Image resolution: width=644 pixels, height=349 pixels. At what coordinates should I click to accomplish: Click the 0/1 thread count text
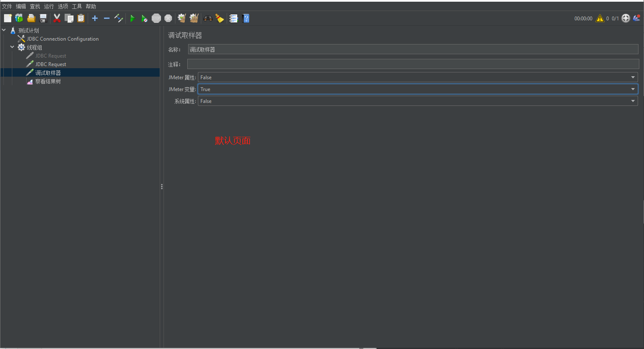point(615,19)
